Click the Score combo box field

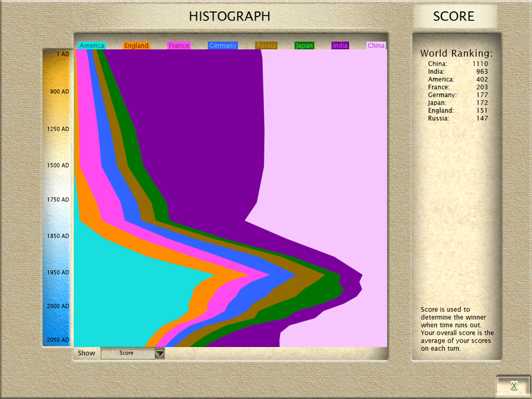point(132,354)
